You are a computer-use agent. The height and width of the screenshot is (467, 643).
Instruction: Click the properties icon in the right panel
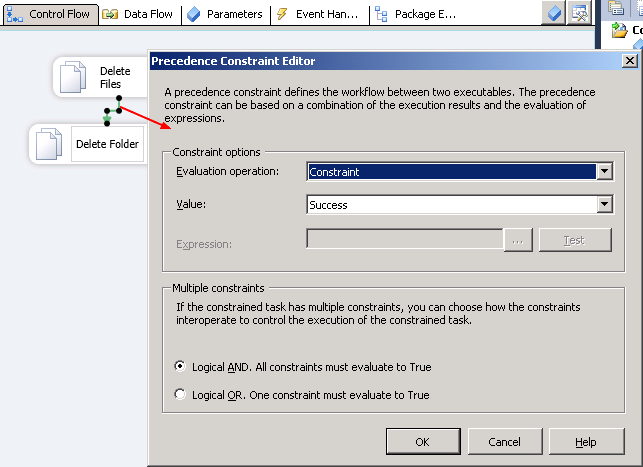point(617,10)
